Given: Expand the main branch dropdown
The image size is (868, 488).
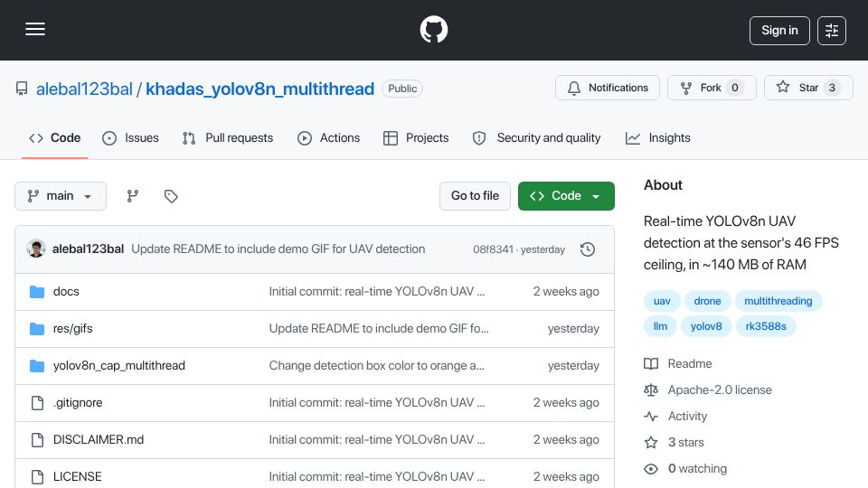Looking at the screenshot, I should coord(61,196).
